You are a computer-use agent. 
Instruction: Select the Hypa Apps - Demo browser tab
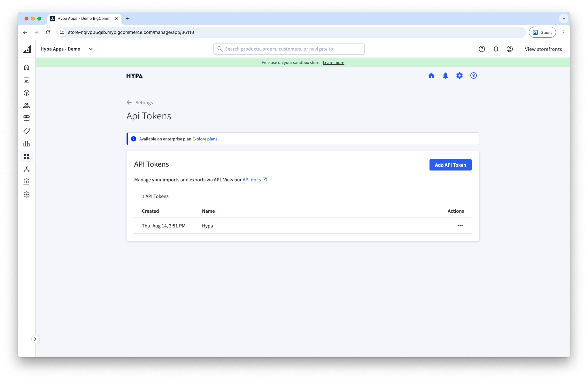[84, 19]
